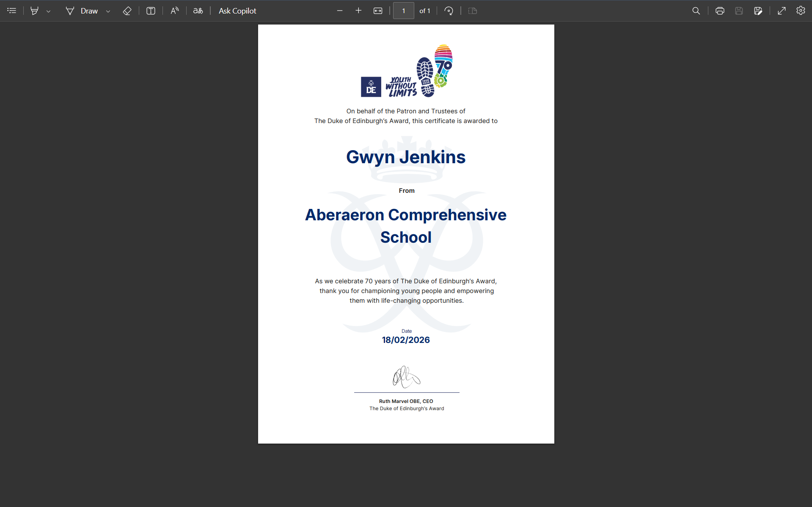This screenshot has width=812, height=507.
Task: Open the Draw ink options dropdown
Action: (108, 11)
